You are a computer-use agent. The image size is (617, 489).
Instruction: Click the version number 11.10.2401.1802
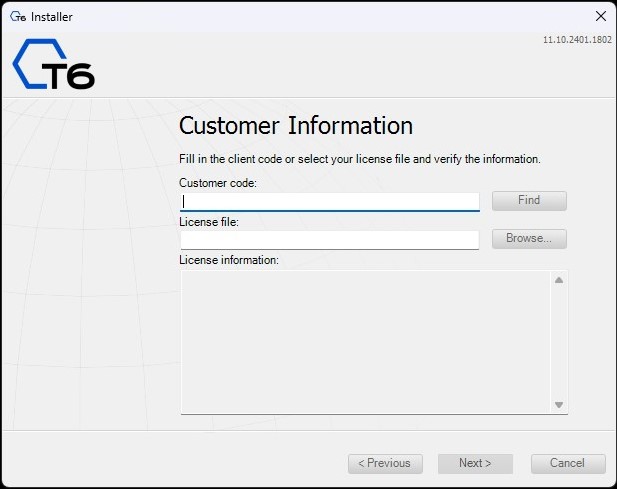(577, 40)
